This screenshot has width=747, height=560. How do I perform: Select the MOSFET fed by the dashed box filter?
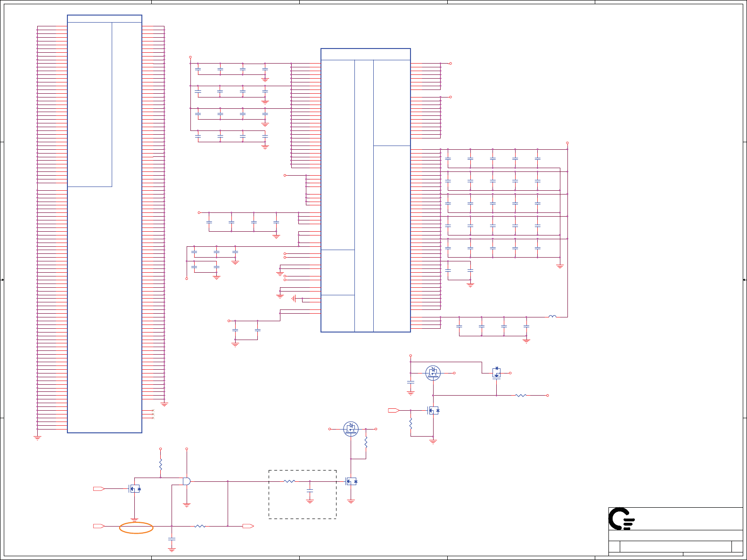pyautogui.click(x=351, y=481)
